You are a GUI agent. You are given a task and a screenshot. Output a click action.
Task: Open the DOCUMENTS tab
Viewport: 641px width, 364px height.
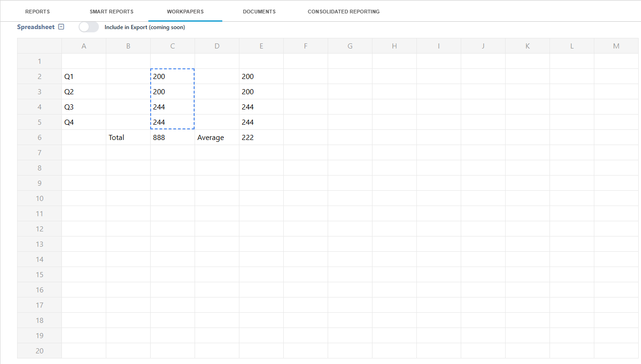coord(259,11)
